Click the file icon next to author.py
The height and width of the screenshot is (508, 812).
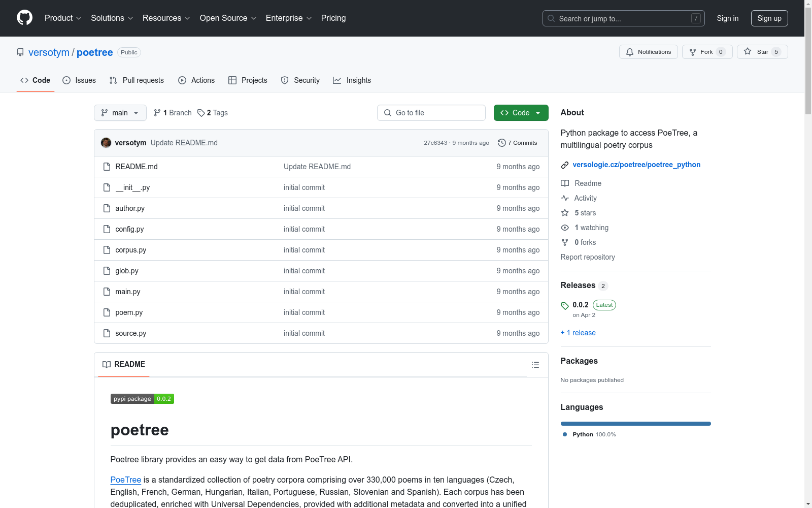(x=107, y=208)
